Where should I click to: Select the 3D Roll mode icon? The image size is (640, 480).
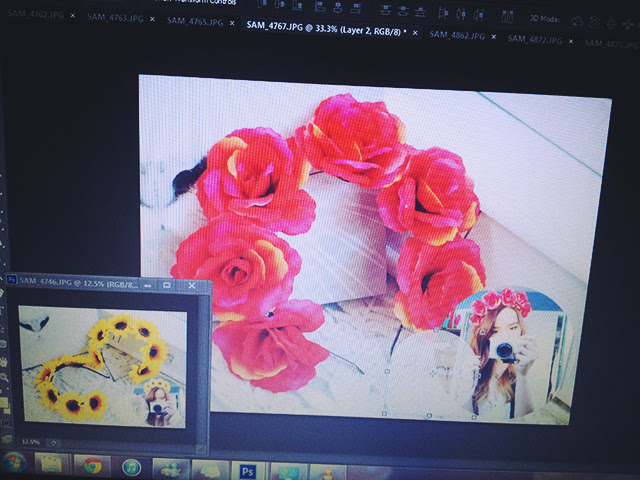click(x=594, y=22)
